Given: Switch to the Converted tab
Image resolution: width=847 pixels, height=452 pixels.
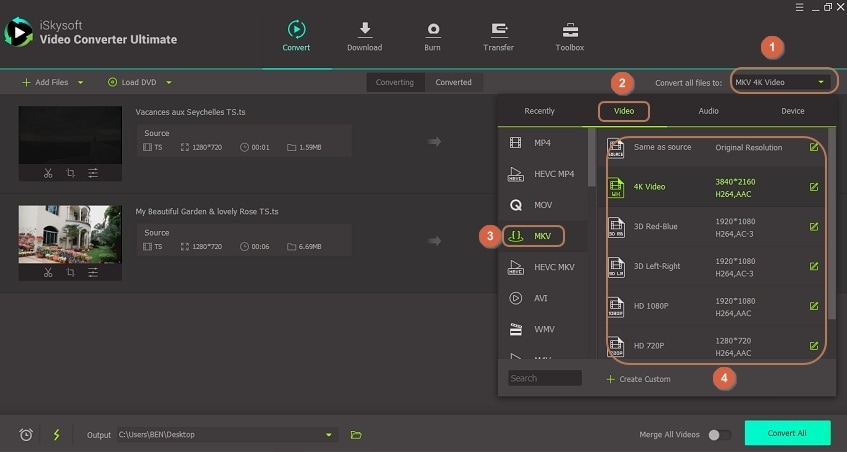Looking at the screenshot, I should pyautogui.click(x=454, y=82).
